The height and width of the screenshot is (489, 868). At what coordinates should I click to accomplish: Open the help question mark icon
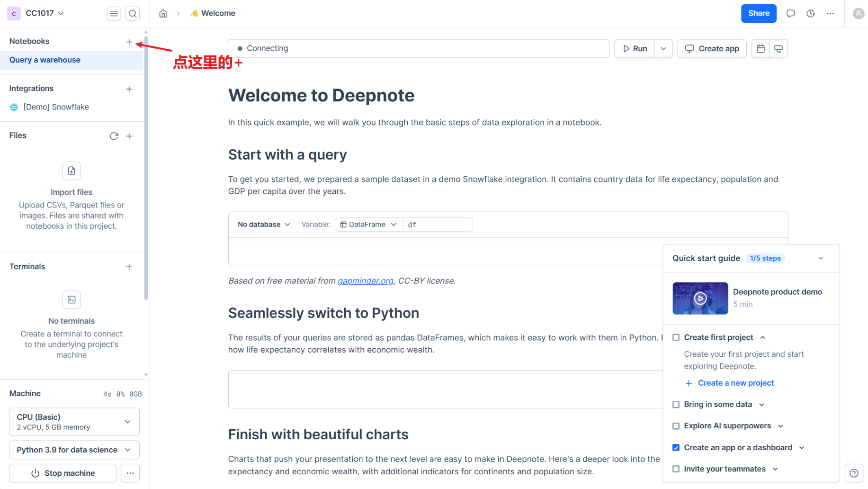pyautogui.click(x=854, y=473)
